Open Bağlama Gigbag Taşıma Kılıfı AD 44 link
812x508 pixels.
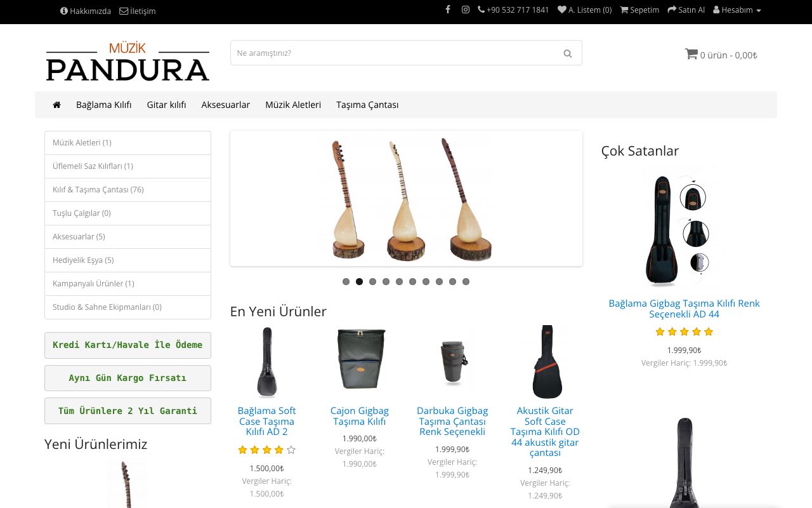tap(684, 309)
